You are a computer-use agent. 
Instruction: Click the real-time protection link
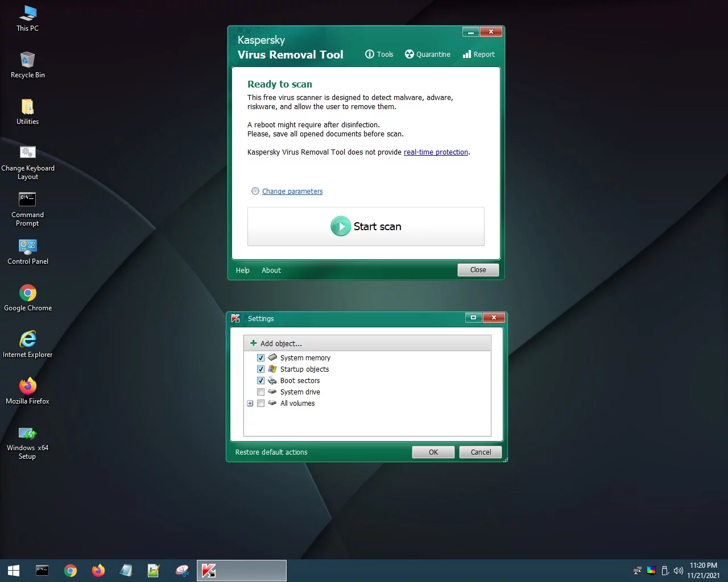pos(436,152)
